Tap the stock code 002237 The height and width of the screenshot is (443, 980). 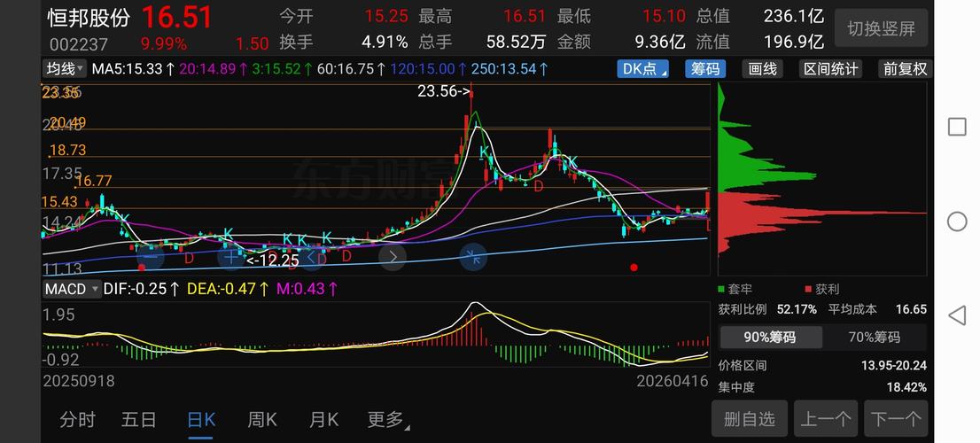[79, 44]
